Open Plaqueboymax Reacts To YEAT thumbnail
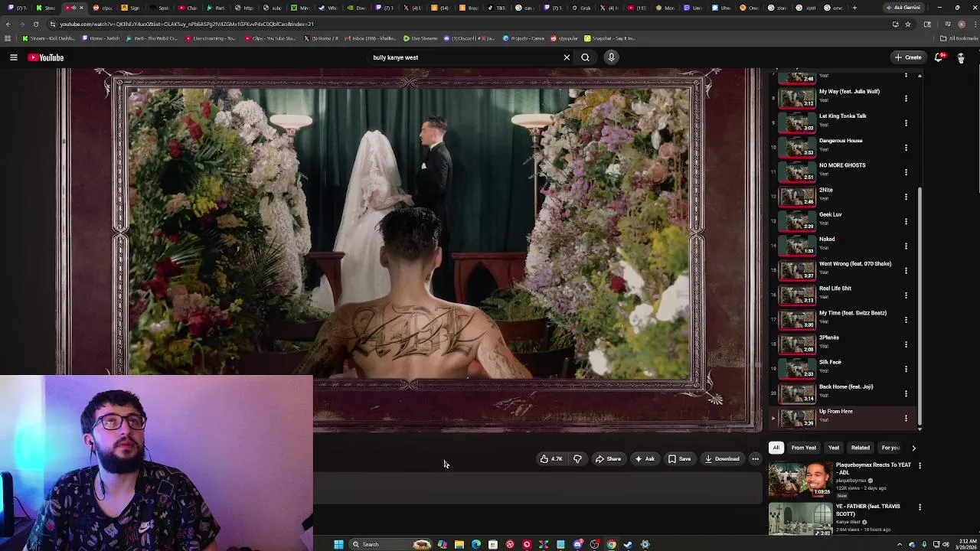The image size is (980, 551). point(800,479)
